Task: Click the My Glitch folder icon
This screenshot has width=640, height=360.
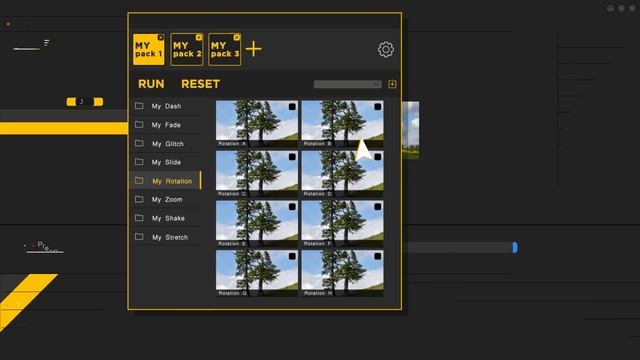Action: click(x=139, y=143)
